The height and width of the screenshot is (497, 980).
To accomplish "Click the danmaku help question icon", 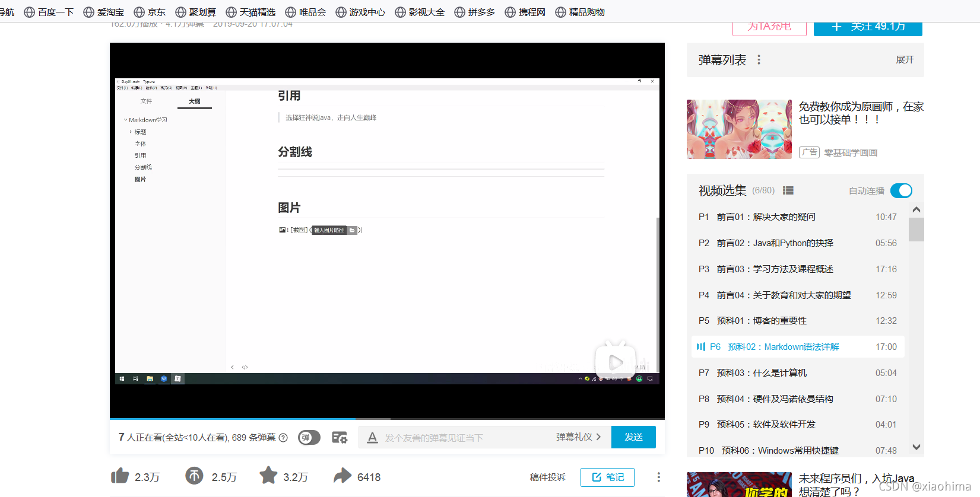I will click(283, 438).
